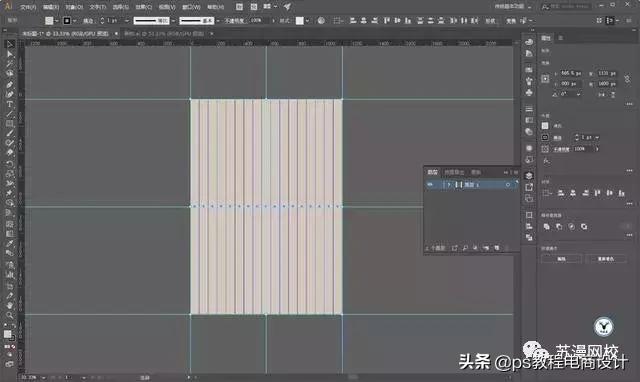Open stroke color dropdown in control bar
Screen dimensions: 640x382
click(x=74, y=20)
